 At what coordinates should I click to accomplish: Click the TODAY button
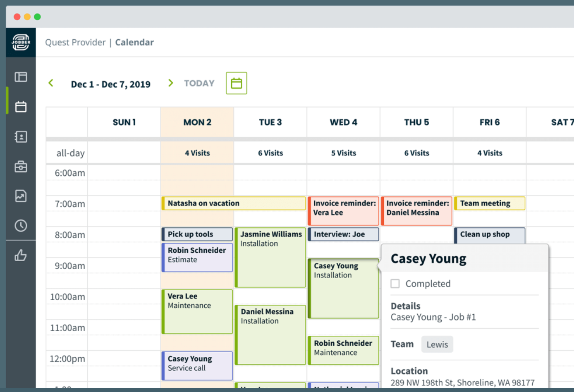point(199,84)
